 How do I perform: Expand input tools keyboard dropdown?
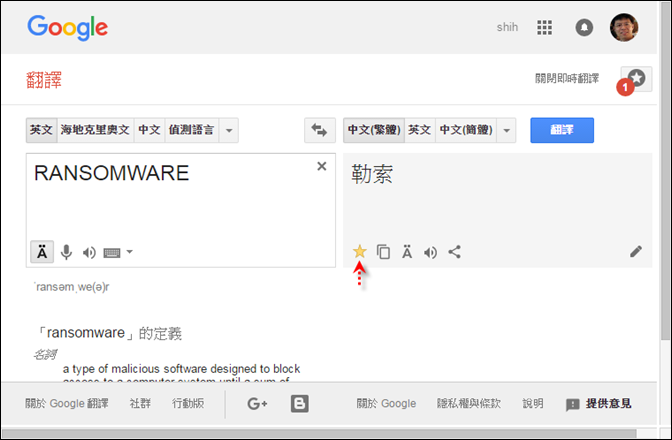129,252
